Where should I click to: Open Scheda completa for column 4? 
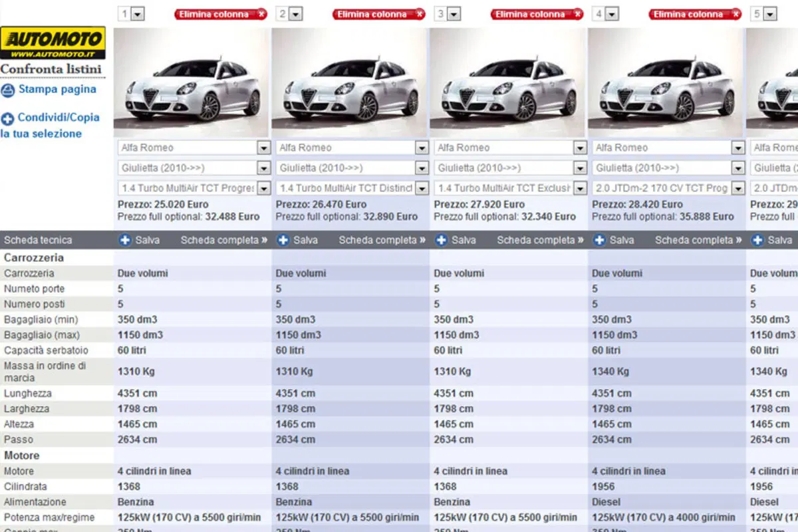point(699,240)
